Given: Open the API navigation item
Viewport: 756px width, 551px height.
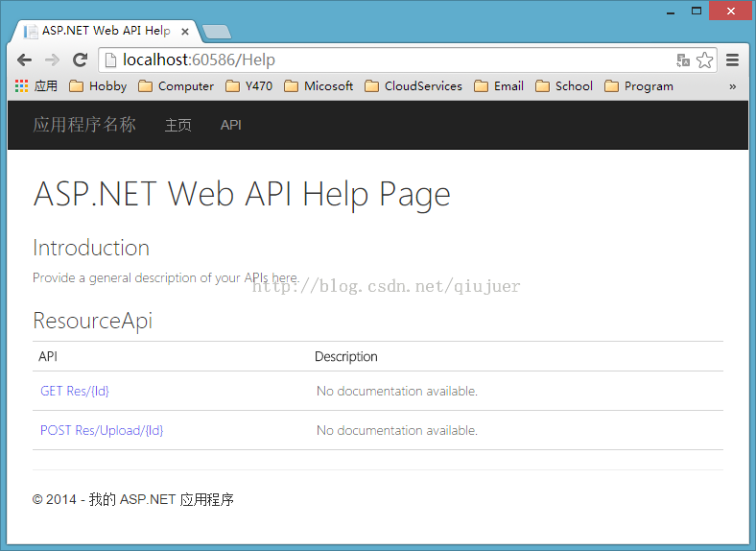Looking at the screenshot, I should pos(231,125).
